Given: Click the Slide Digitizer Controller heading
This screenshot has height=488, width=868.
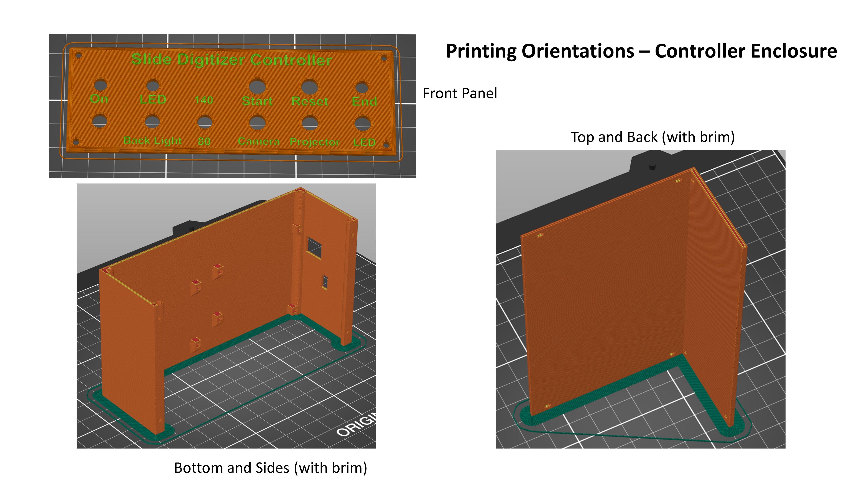Looking at the screenshot, I should coord(232,60).
